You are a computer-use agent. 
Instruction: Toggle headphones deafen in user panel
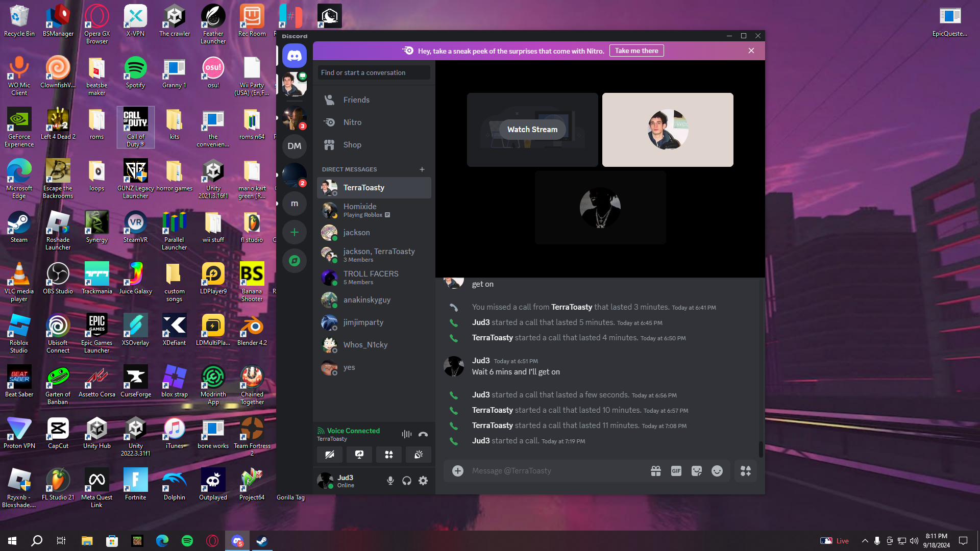[x=407, y=481]
